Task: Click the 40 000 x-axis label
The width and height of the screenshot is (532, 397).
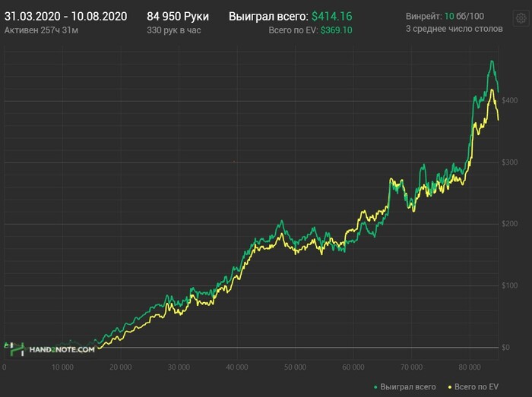Action: click(x=237, y=367)
